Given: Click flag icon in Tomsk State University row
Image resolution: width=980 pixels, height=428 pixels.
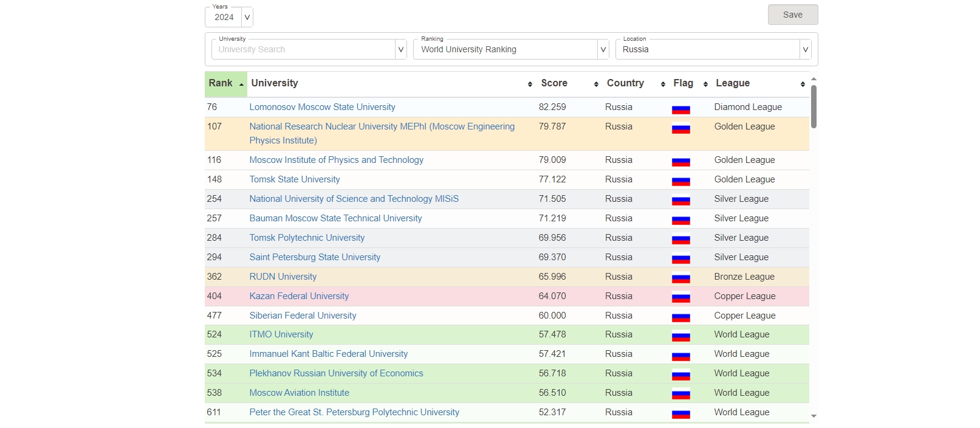Looking at the screenshot, I should (680, 181).
